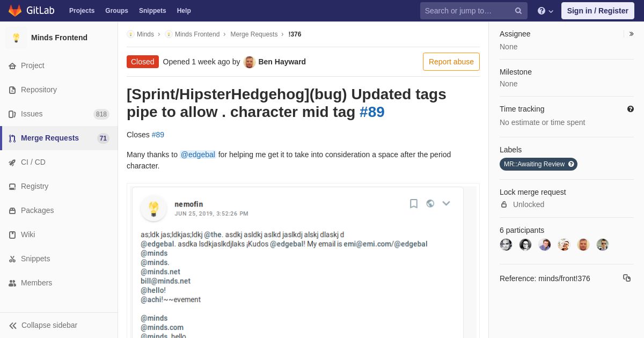
Task: Open the Groups menu in top bar
Action: click(116, 11)
